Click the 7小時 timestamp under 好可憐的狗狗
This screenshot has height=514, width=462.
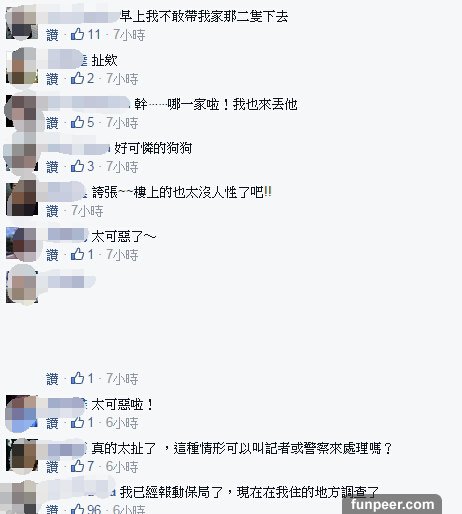pos(122,167)
